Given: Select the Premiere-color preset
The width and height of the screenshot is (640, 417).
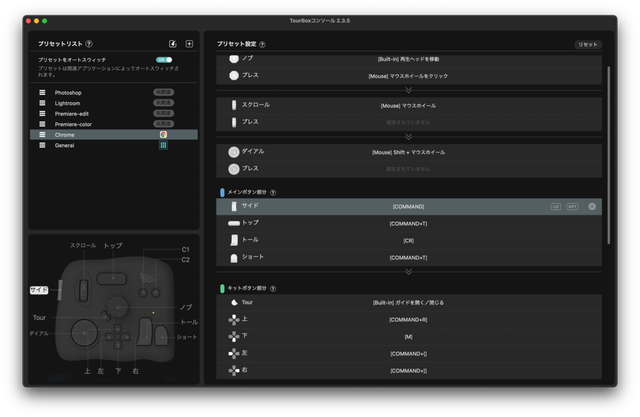Looking at the screenshot, I should coord(113,124).
